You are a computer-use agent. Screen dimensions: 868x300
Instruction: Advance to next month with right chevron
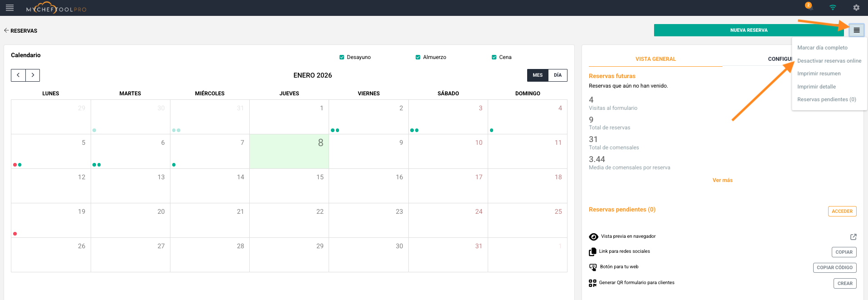(x=33, y=75)
